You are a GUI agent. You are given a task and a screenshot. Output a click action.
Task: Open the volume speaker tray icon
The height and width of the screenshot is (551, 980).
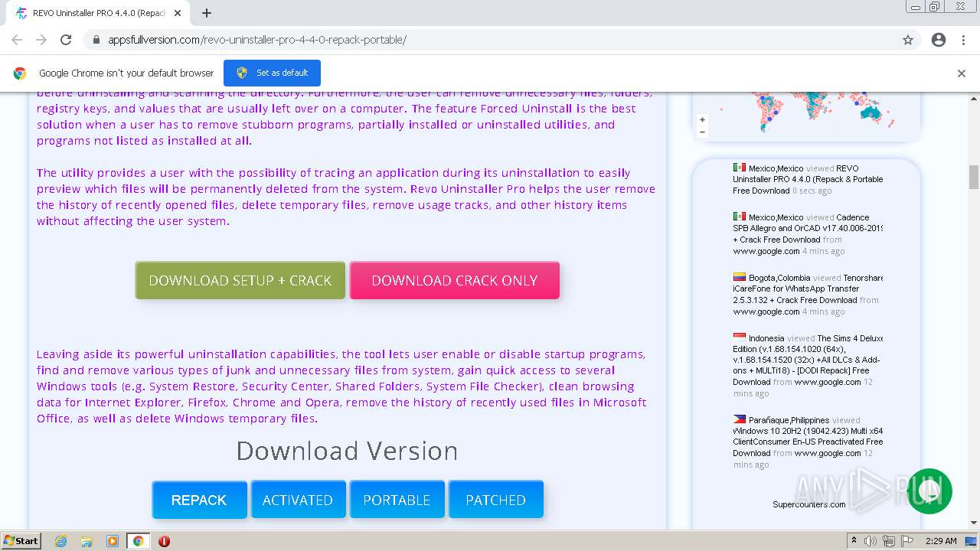tap(871, 541)
